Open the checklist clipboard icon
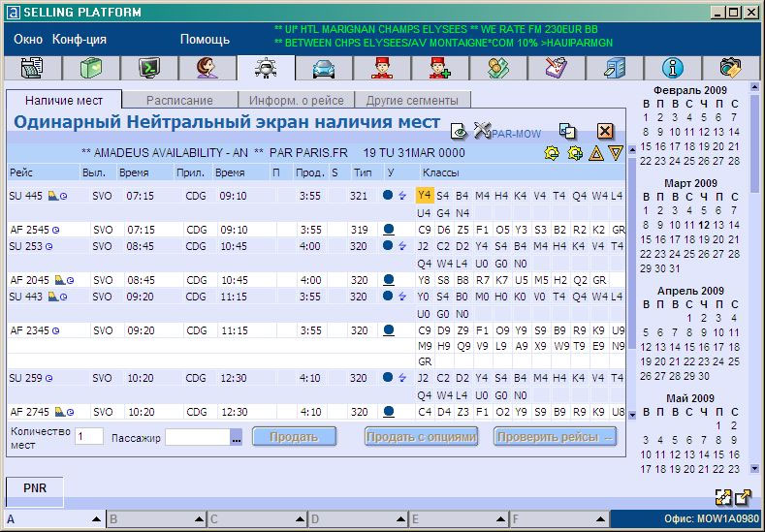This screenshot has width=765, height=532. [557, 68]
